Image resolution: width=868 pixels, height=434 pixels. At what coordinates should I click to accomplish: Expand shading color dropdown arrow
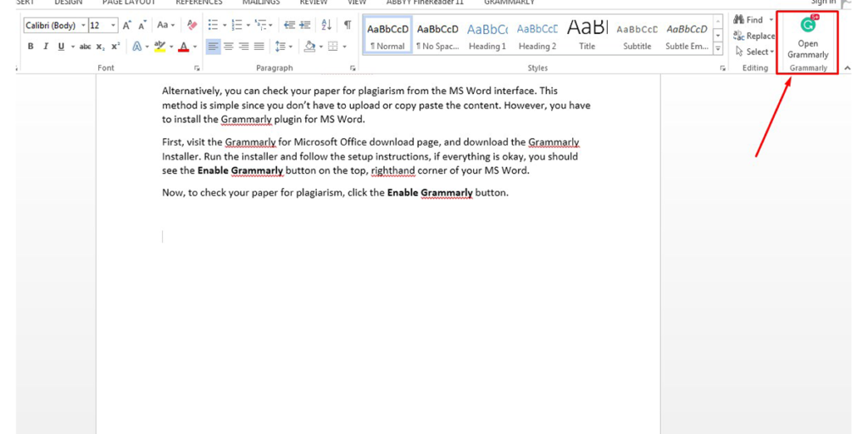coord(321,47)
